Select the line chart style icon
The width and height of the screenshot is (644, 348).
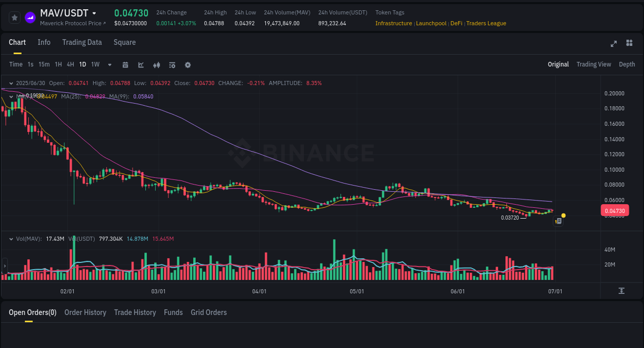[x=141, y=64]
